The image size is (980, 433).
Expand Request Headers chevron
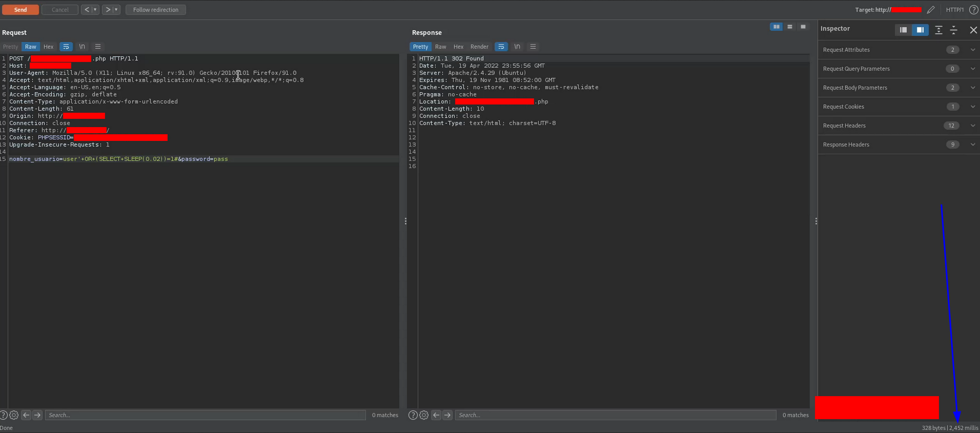[x=973, y=126]
